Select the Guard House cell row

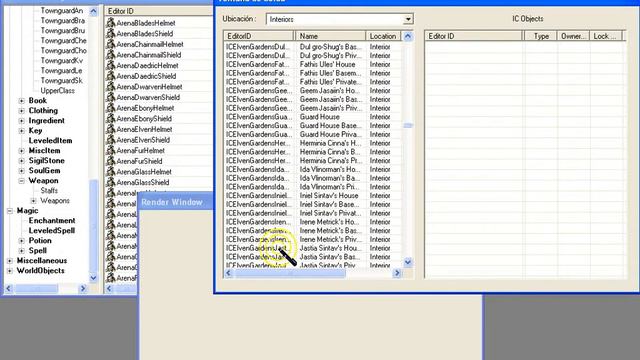tap(312, 117)
